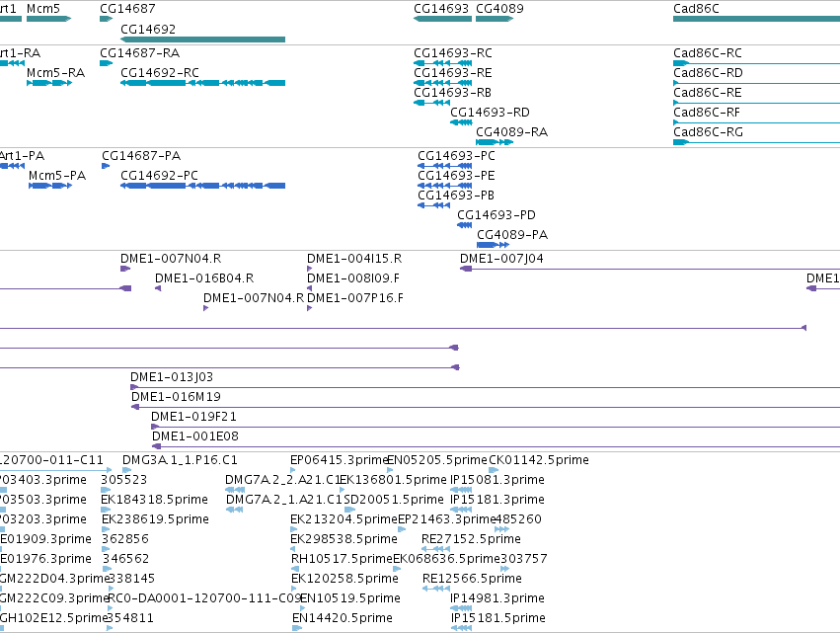
Task: Select EST DMG7A.2_2.A21.C1
Action: (235, 490)
